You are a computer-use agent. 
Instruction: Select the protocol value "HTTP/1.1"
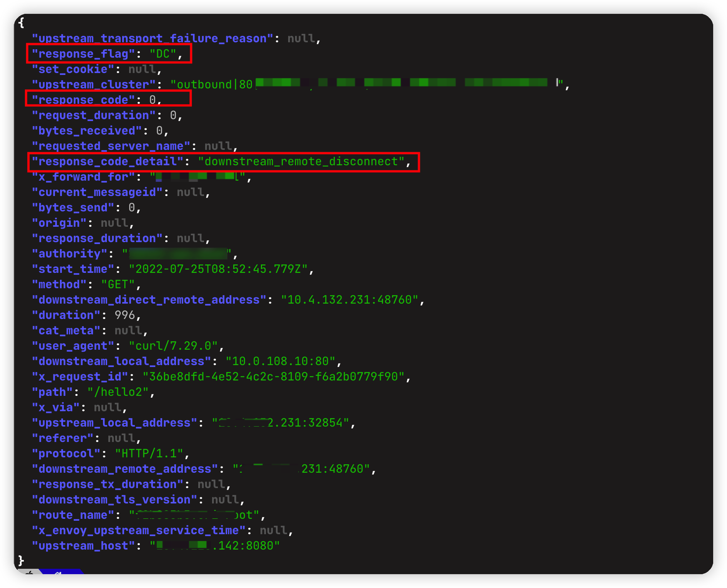coord(149,453)
